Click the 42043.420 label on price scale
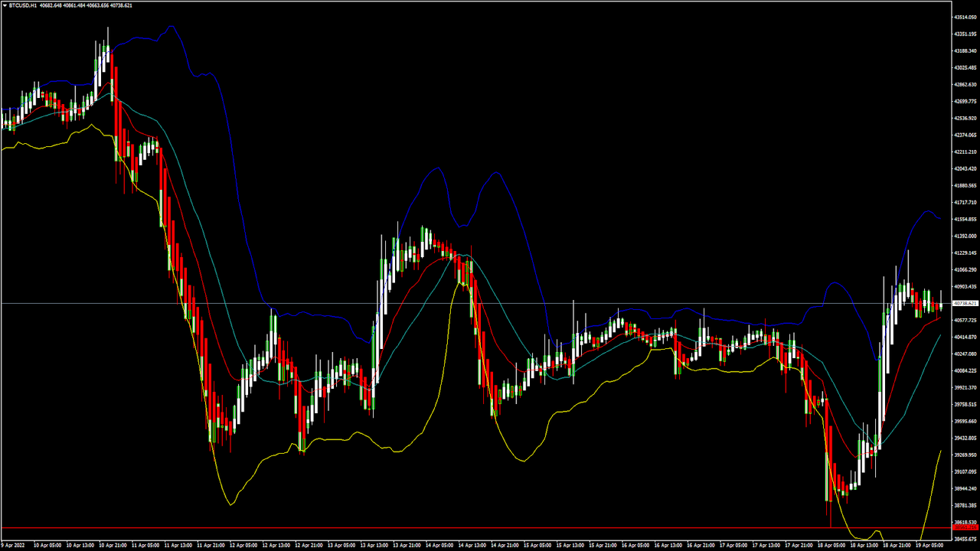 [x=964, y=169]
